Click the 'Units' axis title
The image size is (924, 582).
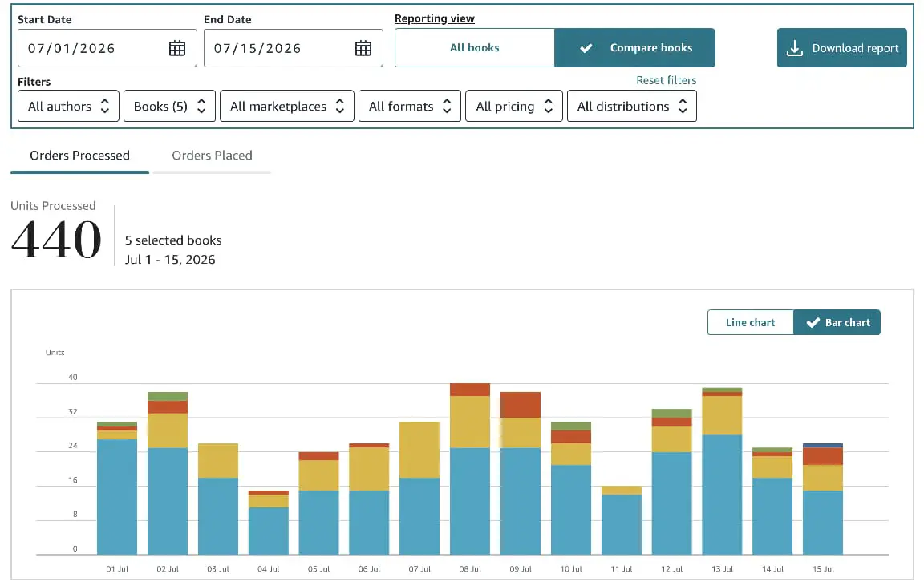tap(55, 352)
